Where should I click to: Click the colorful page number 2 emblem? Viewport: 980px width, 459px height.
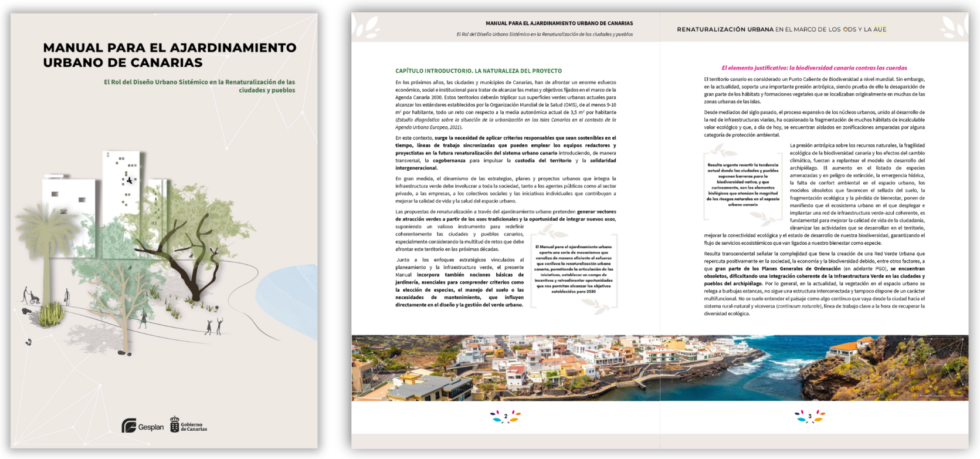pyautogui.click(x=506, y=416)
